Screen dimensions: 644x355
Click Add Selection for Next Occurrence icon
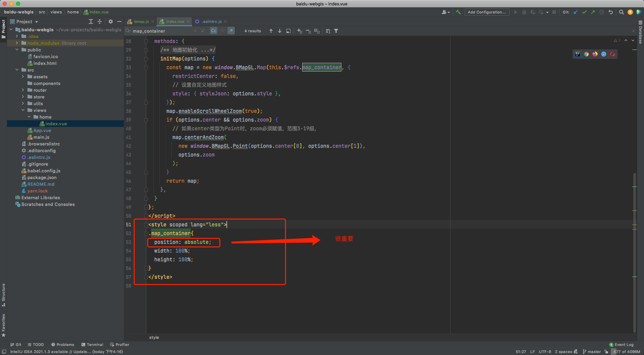[x=300, y=31]
